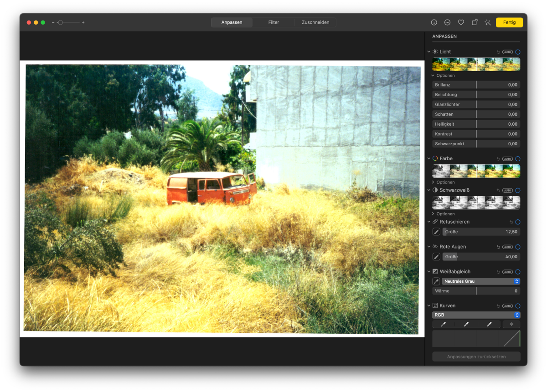The width and height of the screenshot is (547, 392).
Task: Open the more options ellipsis menu
Action: [447, 22]
